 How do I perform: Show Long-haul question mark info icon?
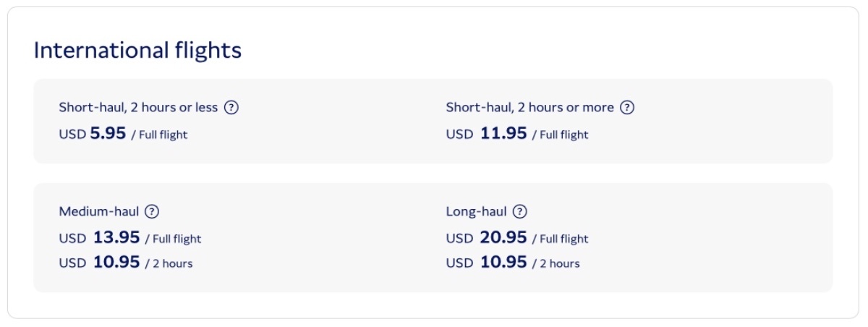coord(519,212)
